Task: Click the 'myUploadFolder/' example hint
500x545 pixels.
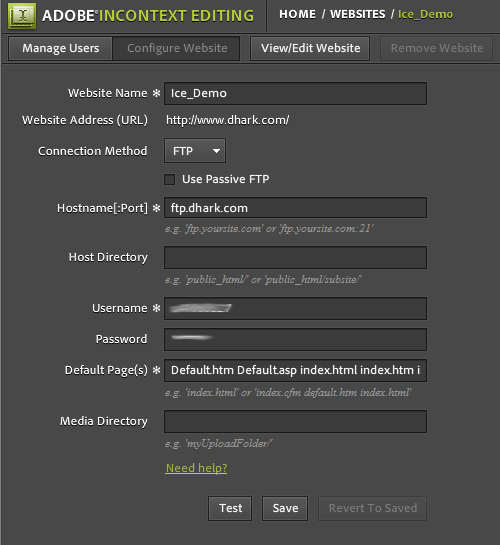Action: click(219, 444)
